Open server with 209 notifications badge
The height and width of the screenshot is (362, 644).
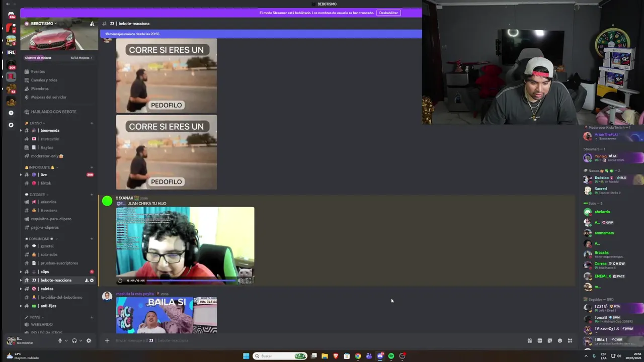[11, 64]
